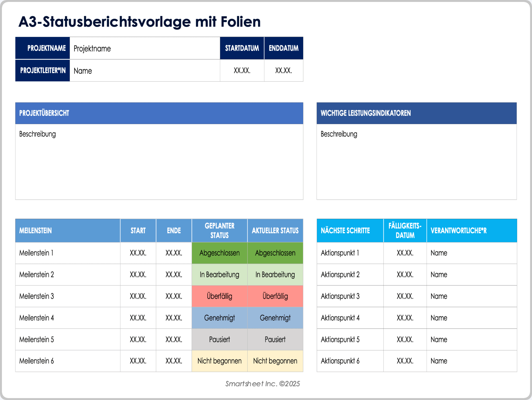
Task: Select the green Abgeschlossen status cell
Action: (x=220, y=253)
